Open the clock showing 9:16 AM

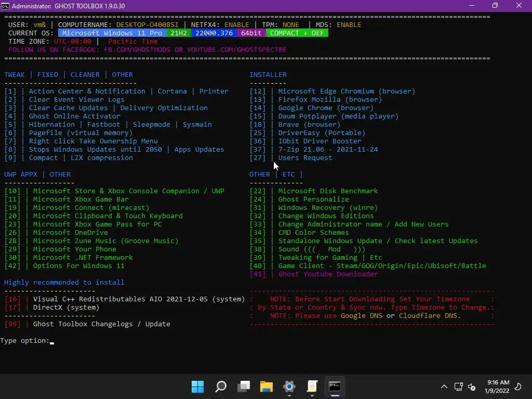tap(497, 387)
